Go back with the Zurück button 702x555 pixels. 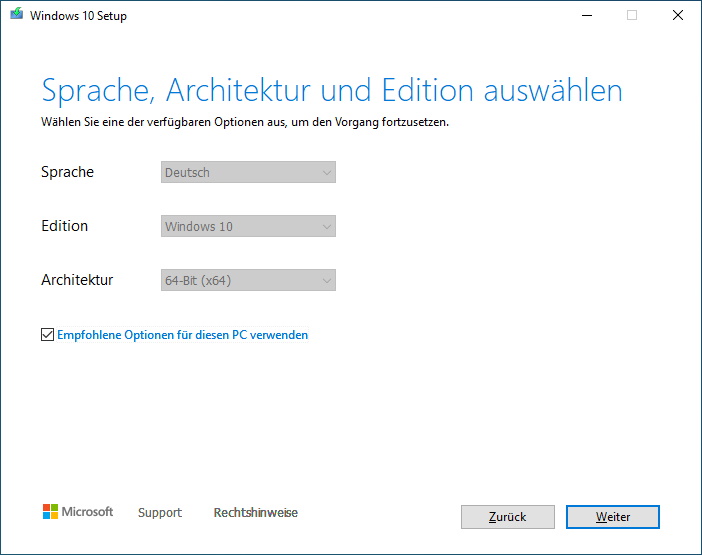(508, 517)
